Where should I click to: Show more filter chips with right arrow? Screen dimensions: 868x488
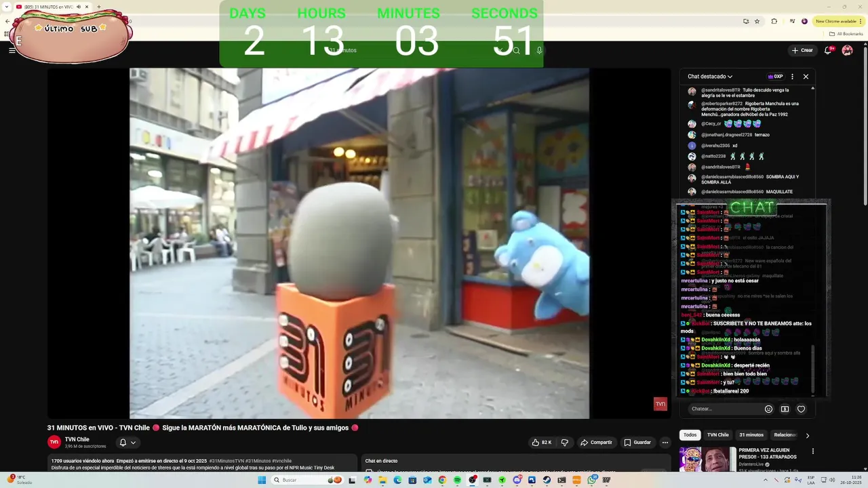point(807,435)
